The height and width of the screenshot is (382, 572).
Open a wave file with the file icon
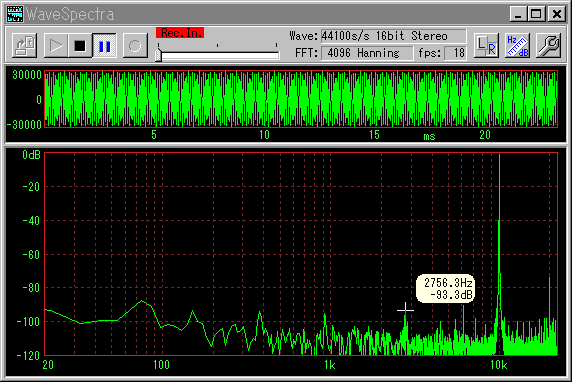[x=24, y=46]
